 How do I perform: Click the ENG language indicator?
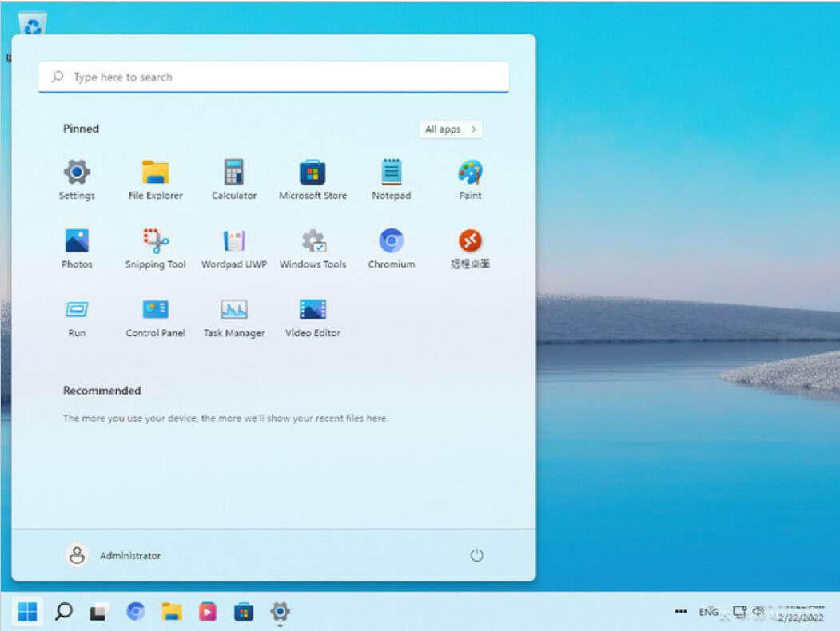click(708, 611)
